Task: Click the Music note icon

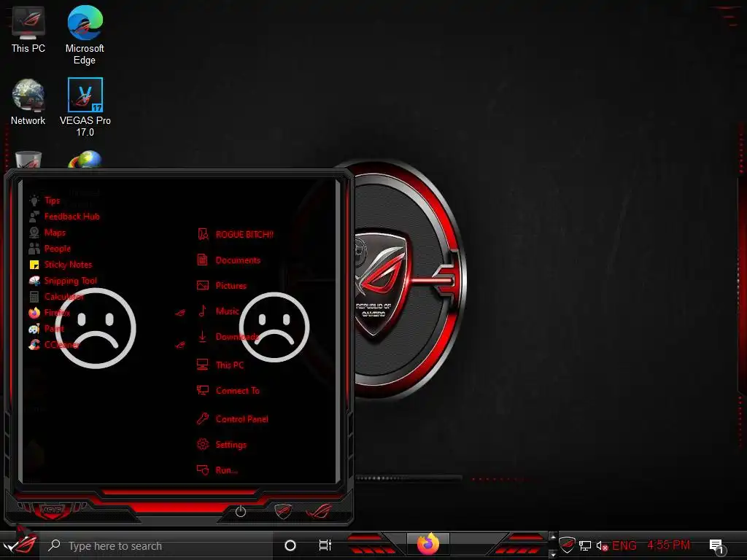Action: point(203,311)
